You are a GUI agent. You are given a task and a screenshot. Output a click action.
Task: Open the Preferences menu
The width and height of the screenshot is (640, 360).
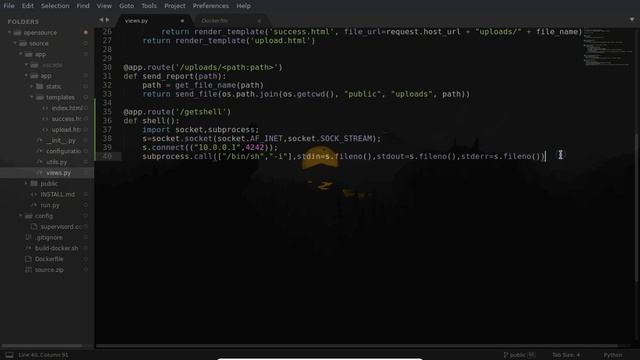point(211,6)
